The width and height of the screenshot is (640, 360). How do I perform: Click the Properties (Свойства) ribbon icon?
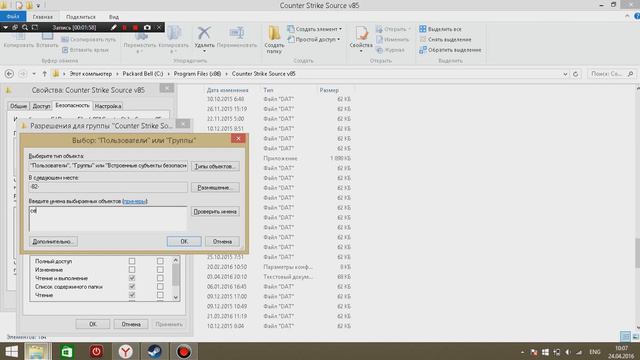361,33
